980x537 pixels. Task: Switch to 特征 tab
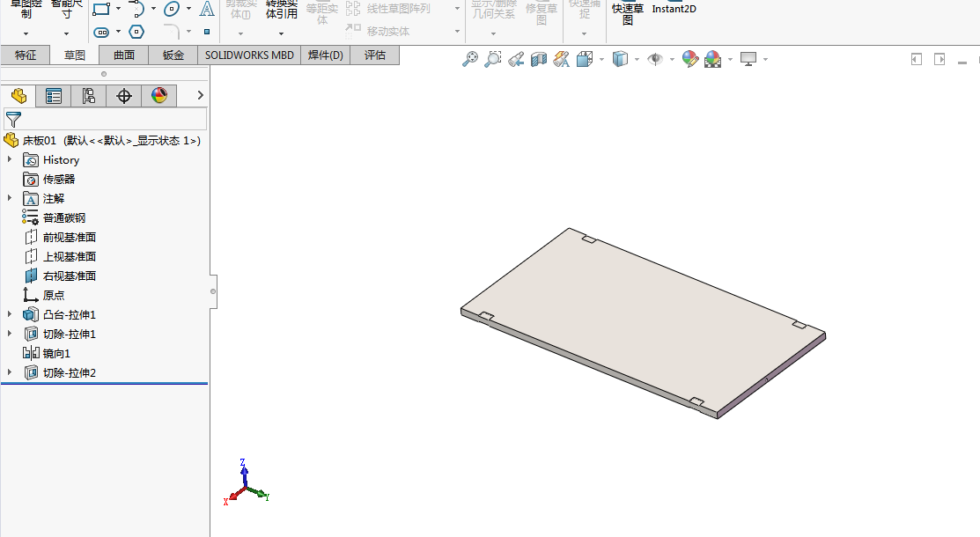click(25, 55)
